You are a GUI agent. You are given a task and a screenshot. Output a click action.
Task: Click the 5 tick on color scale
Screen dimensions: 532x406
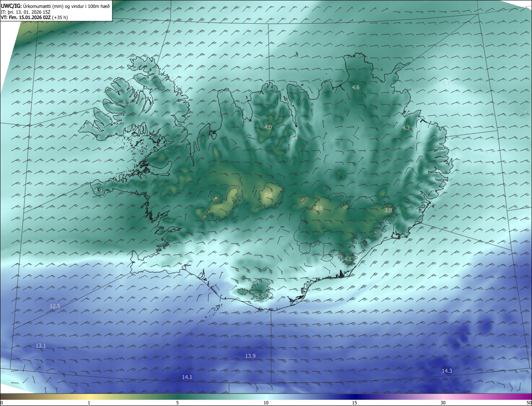[177, 403]
